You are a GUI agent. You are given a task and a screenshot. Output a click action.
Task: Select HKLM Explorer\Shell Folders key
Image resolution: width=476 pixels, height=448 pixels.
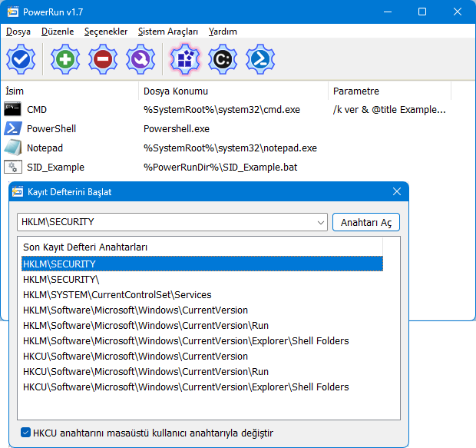202,340
